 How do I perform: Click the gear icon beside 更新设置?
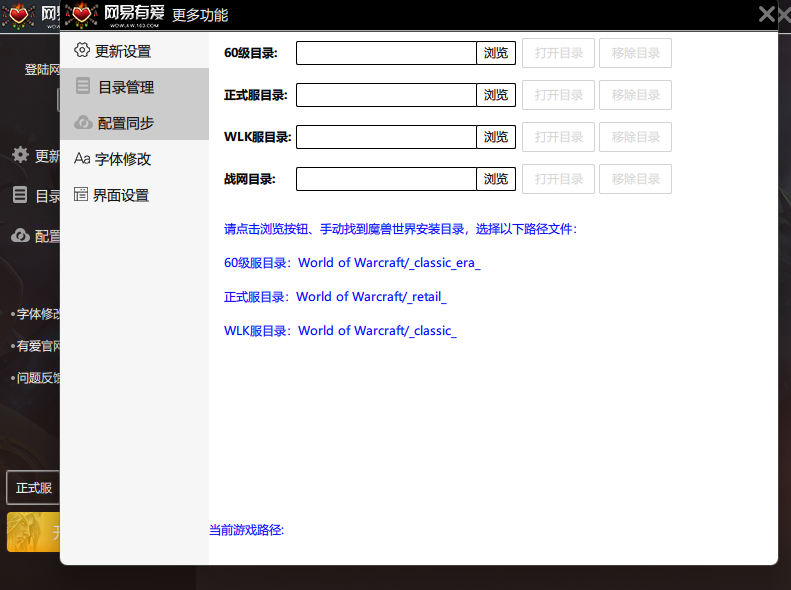click(x=82, y=50)
